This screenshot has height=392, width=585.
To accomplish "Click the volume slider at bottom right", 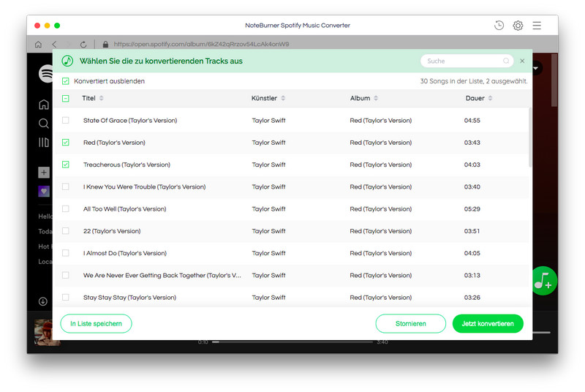I will pyautogui.click(x=541, y=332).
